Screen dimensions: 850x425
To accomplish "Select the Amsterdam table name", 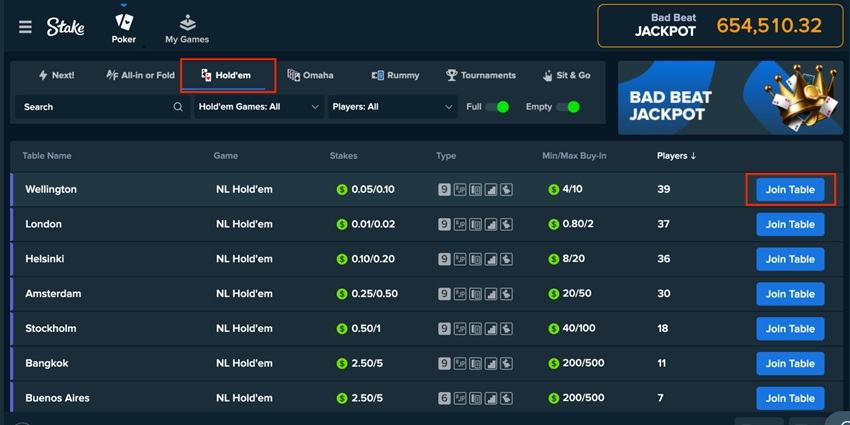I will point(53,293).
